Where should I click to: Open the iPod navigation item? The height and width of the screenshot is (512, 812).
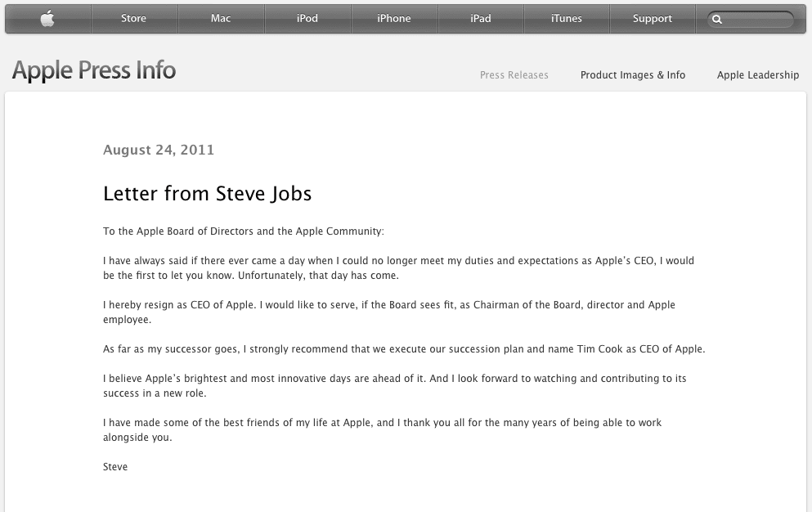coord(307,19)
